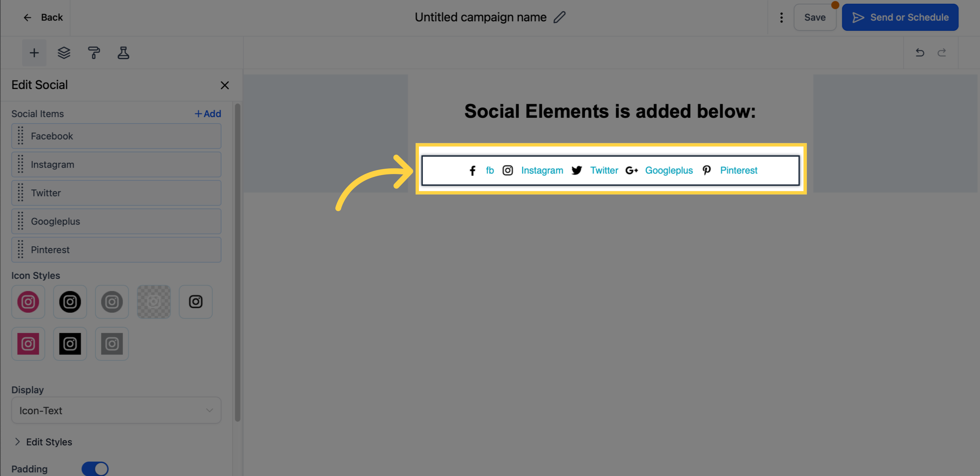The height and width of the screenshot is (476, 980).
Task: Click the Add layers icon in toolbar
Action: pos(64,53)
